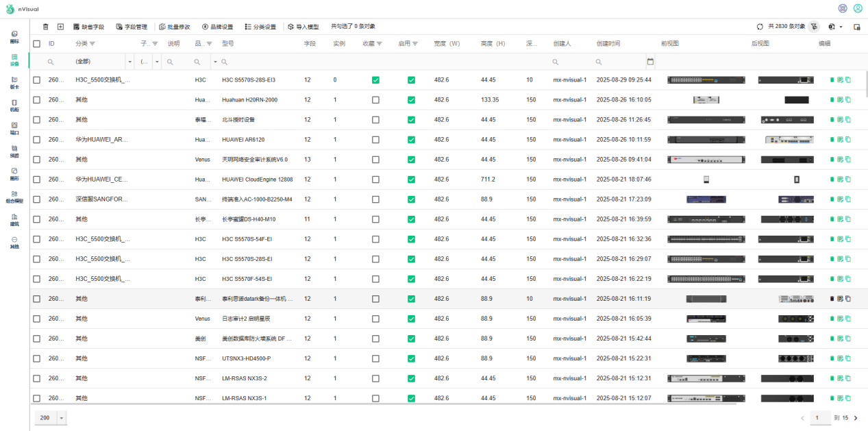Click copy icon in first H3C S5570S-28S-EI3 row
Screen dimensions: 868x431
[848, 80]
